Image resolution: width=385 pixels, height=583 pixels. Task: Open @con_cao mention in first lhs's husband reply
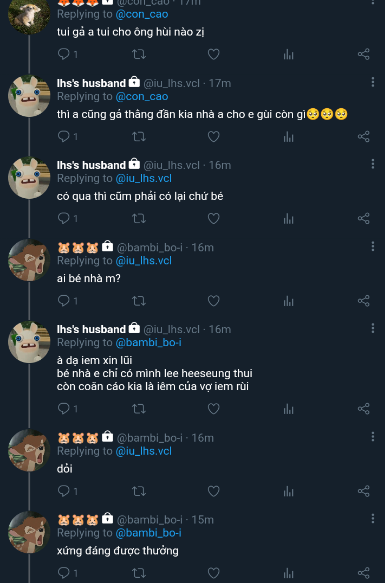142,96
